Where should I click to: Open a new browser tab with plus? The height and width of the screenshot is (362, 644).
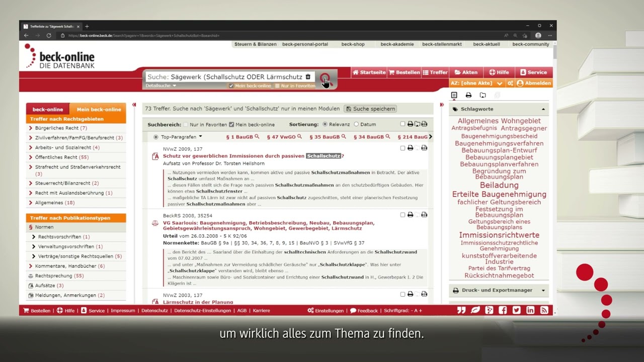point(87,26)
